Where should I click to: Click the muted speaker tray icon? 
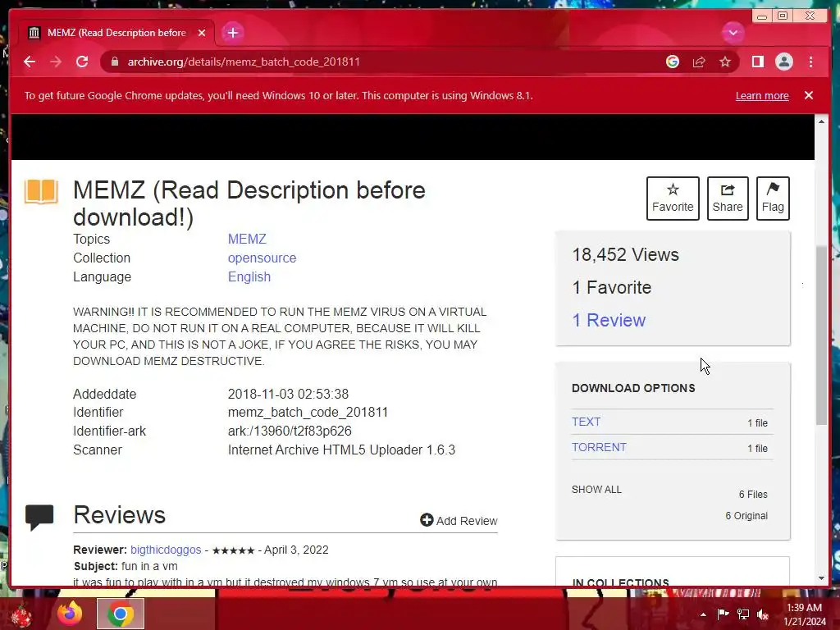(x=763, y=614)
